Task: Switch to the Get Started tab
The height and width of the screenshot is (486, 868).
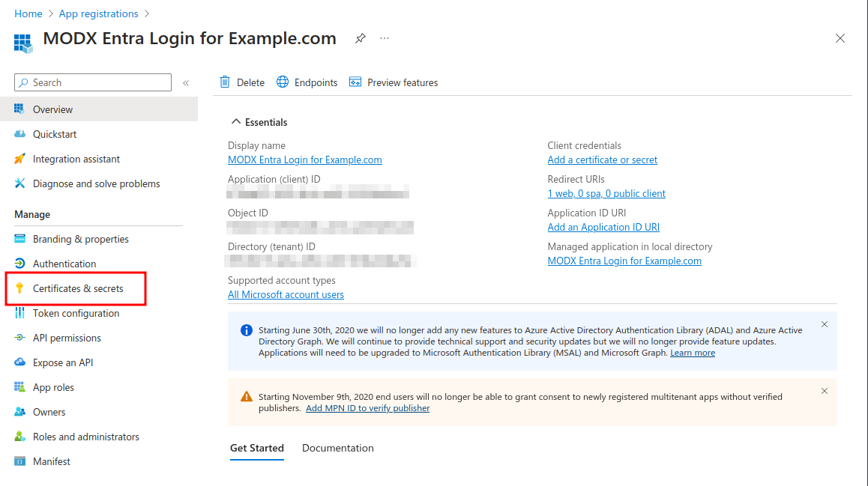Action: [x=257, y=449]
